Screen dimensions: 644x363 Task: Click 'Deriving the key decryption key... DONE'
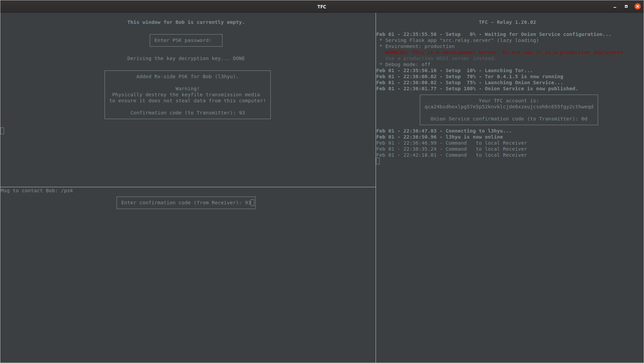186,58
